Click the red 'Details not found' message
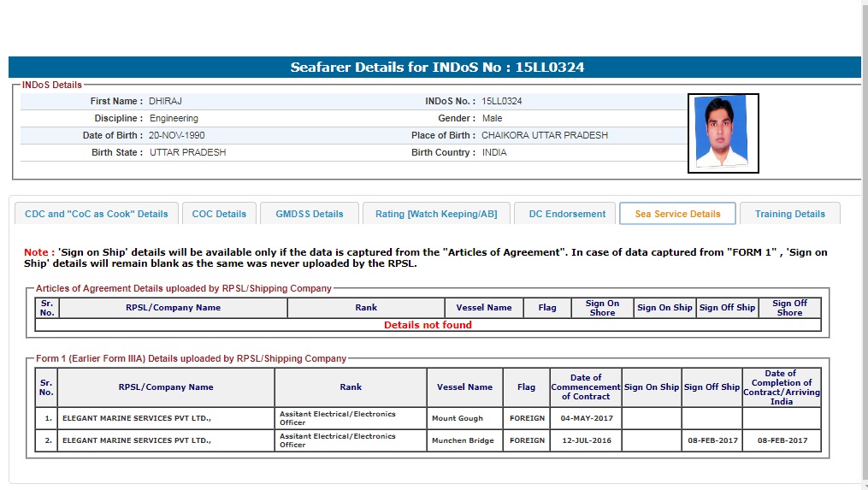This screenshot has width=868, height=490. (428, 325)
